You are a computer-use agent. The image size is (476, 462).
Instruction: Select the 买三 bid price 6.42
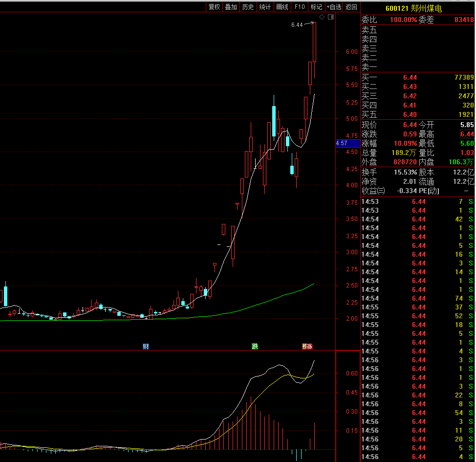coord(410,96)
